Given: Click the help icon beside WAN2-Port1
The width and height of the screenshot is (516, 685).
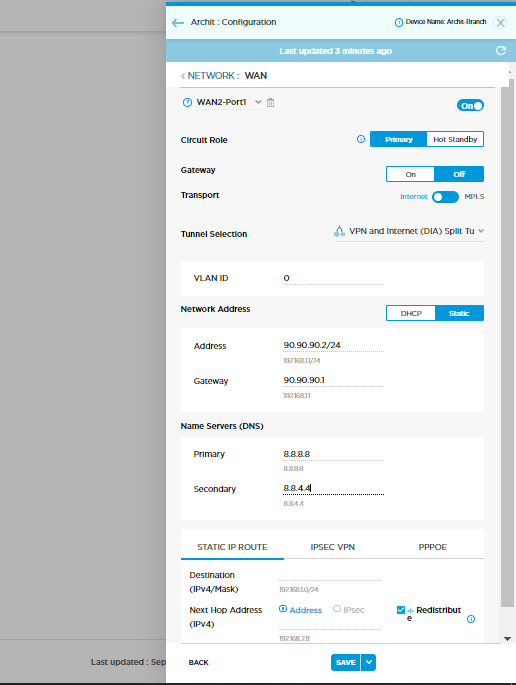Looking at the screenshot, I should (x=187, y=103).
